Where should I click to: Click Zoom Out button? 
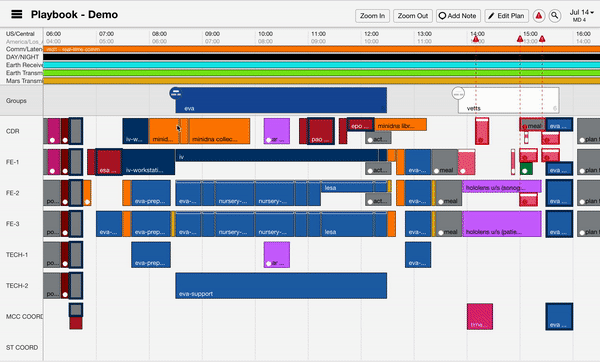coord(413,16)
